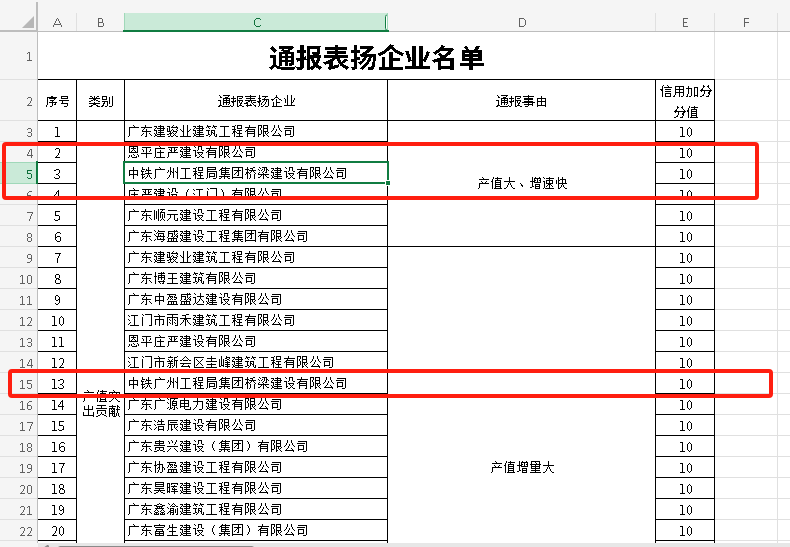Select row header 22

19,531
